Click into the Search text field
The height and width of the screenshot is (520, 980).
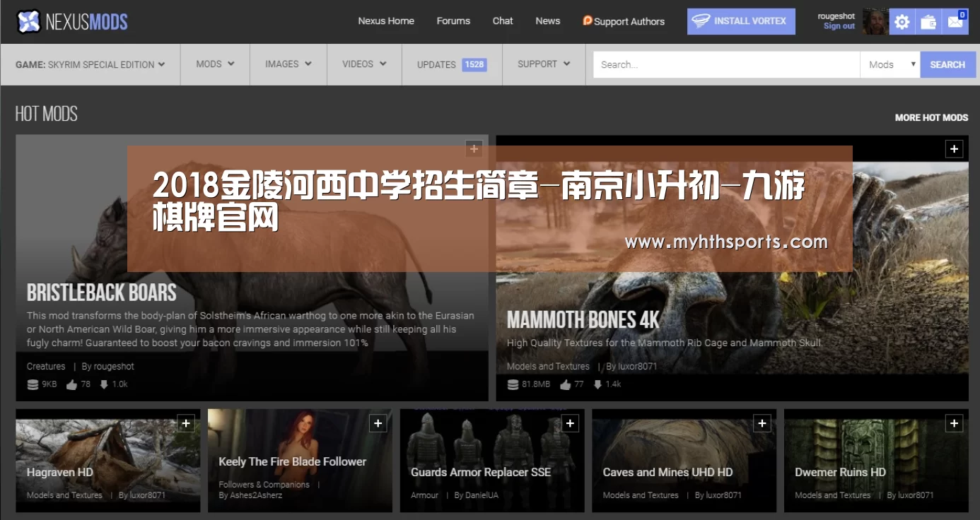pyautogui.click(x=726, y=64)
